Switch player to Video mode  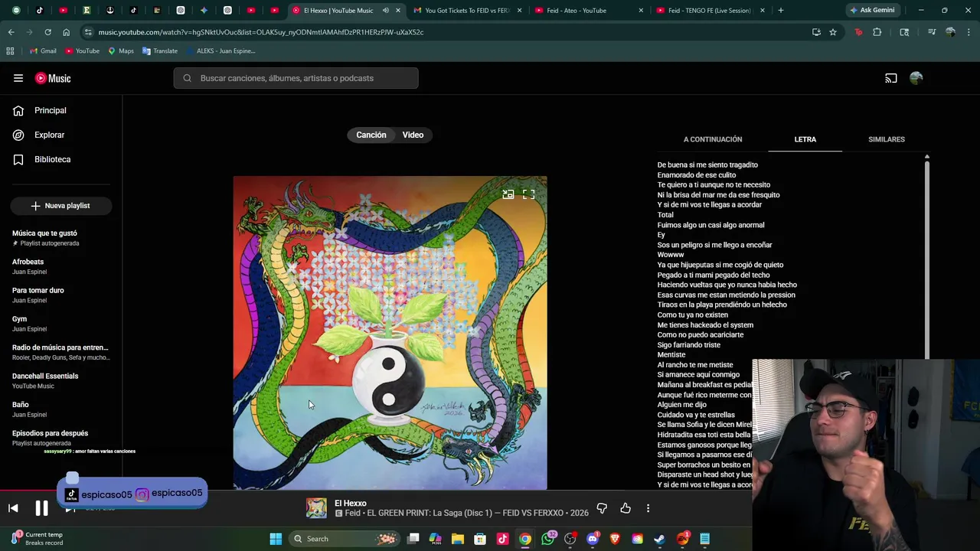click(413, 135)
